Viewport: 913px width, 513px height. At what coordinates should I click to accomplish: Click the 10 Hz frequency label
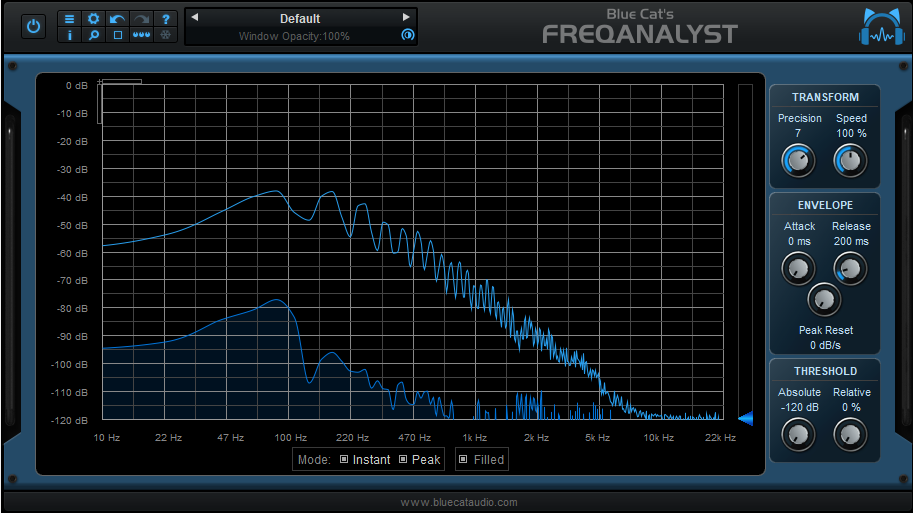point(107,437)
